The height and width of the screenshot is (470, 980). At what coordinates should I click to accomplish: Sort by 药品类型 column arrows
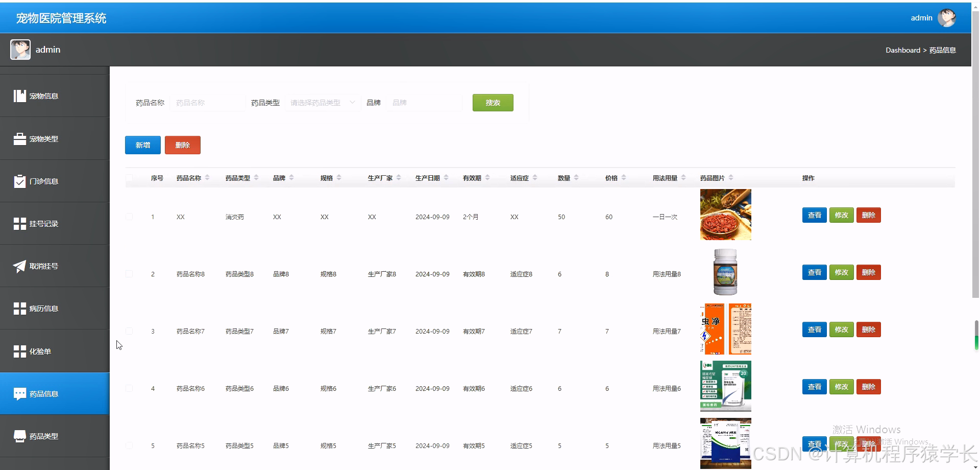pyautogui.click(x=256, y=178)
